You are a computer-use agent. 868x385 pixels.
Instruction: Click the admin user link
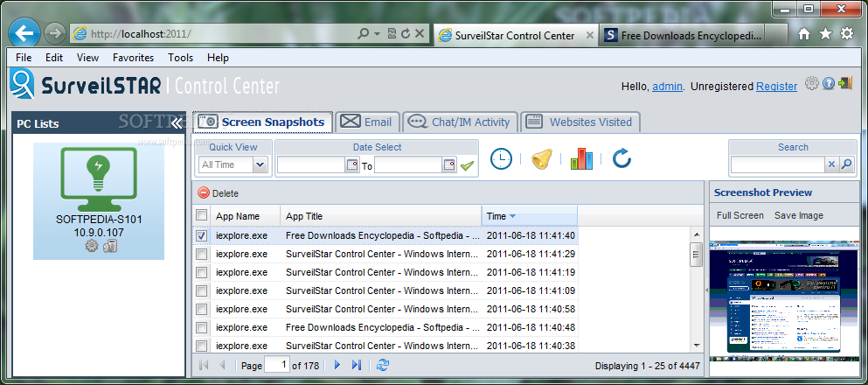pyautogui.click(x=667, y=87)
